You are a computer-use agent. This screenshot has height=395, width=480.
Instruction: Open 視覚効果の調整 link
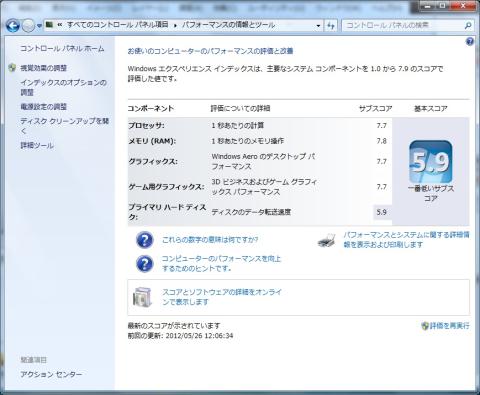(x=44, y=68)
